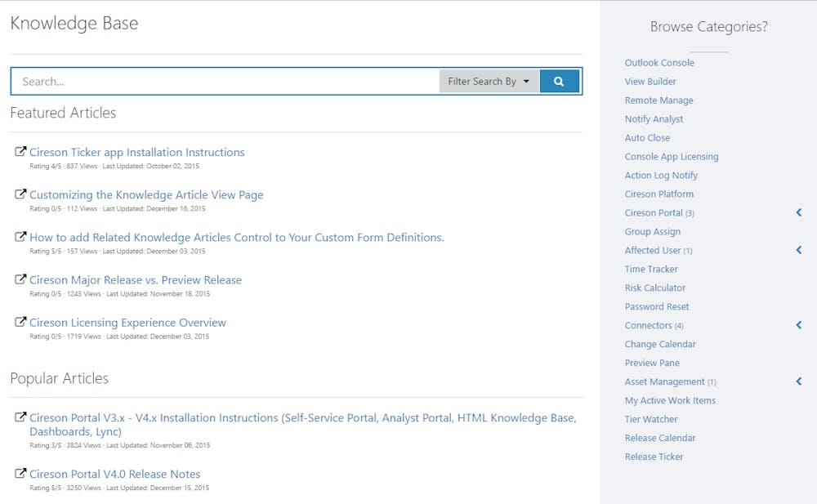Screen dimensions: 817x504
Task: Expand the Connectors category
Action: (798, 324)
